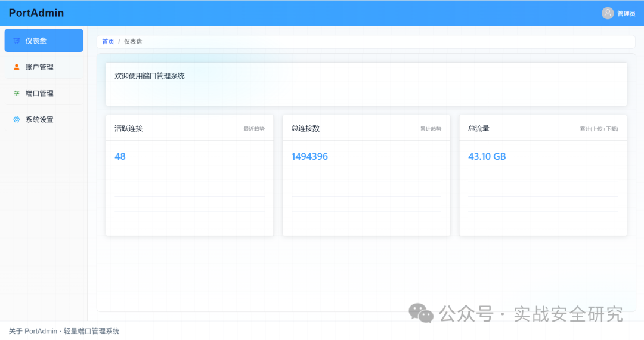Click the total traffic value 43.10 GB
644x340 pixels.
487,156
